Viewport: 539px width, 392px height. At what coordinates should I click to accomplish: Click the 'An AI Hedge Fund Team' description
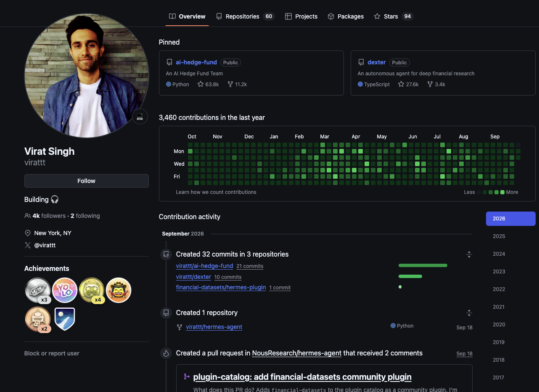click(195, 73)
